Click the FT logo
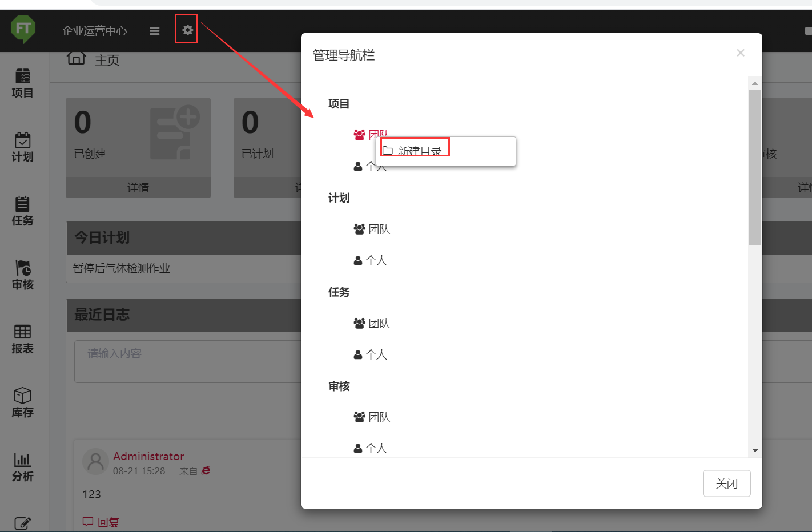Viewport: 812px width, 532px height. pyautogui.click(x=23, y=29)
